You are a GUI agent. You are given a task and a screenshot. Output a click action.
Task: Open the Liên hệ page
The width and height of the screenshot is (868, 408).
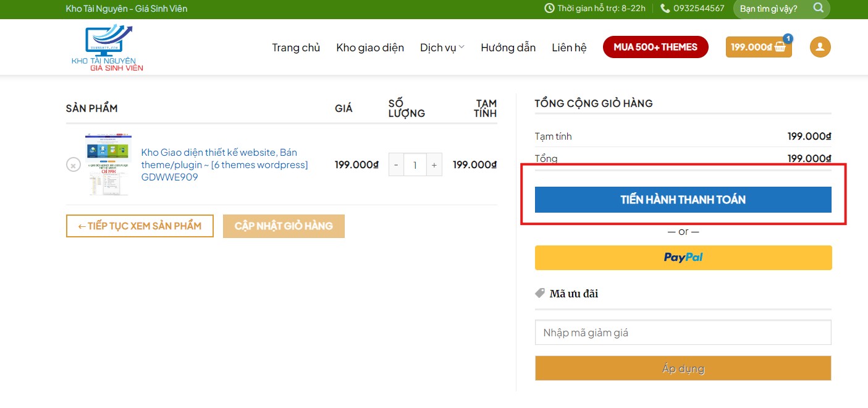click(569, 48)
